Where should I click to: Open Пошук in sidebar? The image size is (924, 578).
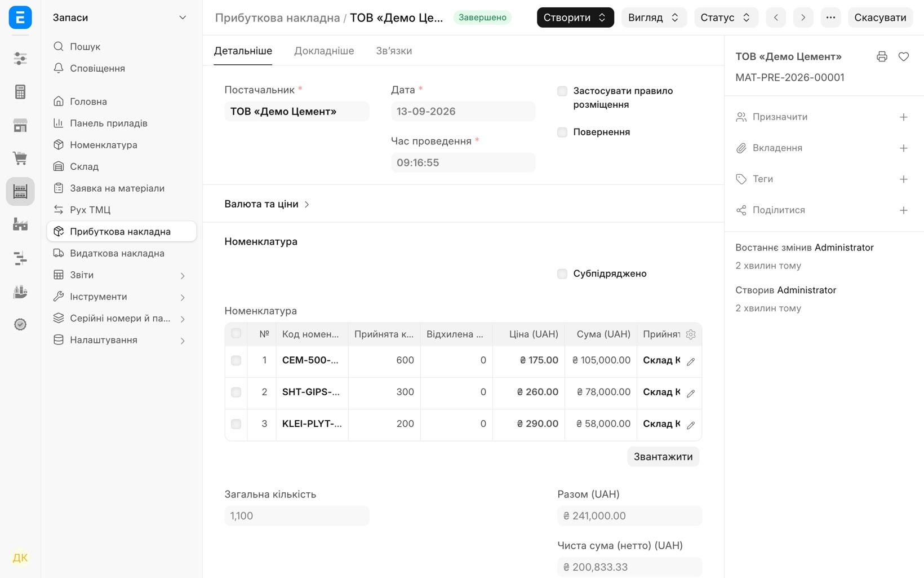point(121,47)
